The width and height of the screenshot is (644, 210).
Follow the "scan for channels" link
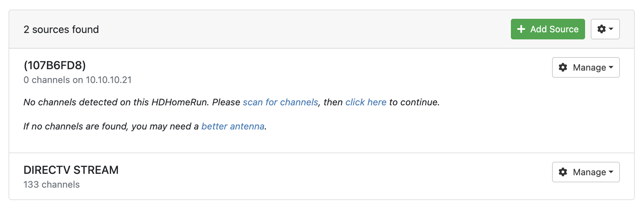280,102
